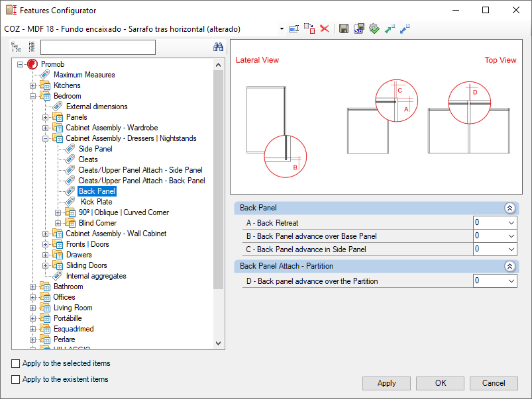Open D - Back panel advance over Partition dropdown
The height and width of the screenshot is (399, 532).
(511, 281)
